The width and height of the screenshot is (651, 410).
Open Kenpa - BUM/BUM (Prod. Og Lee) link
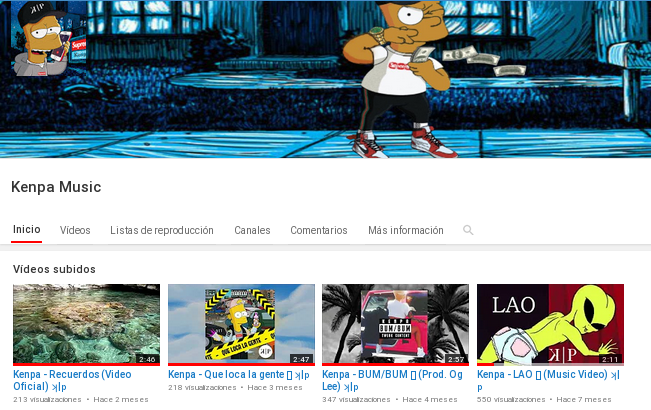392,380
